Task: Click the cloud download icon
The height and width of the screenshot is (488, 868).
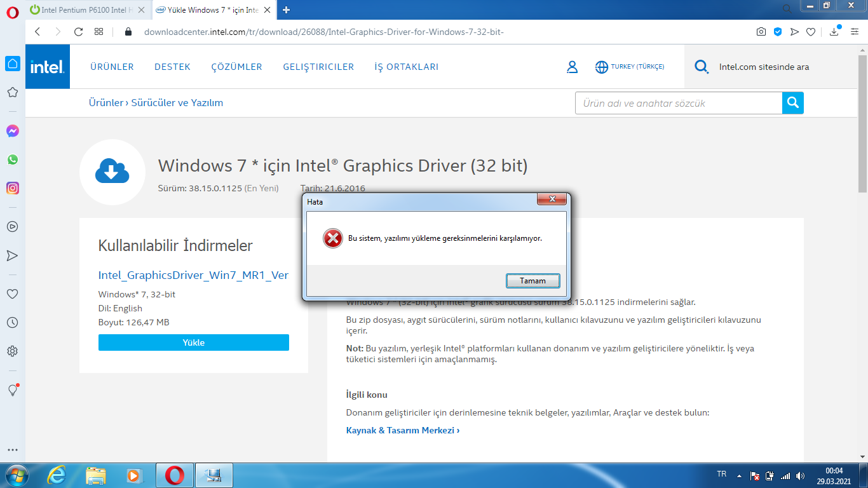Action: (x=112, y=172)
